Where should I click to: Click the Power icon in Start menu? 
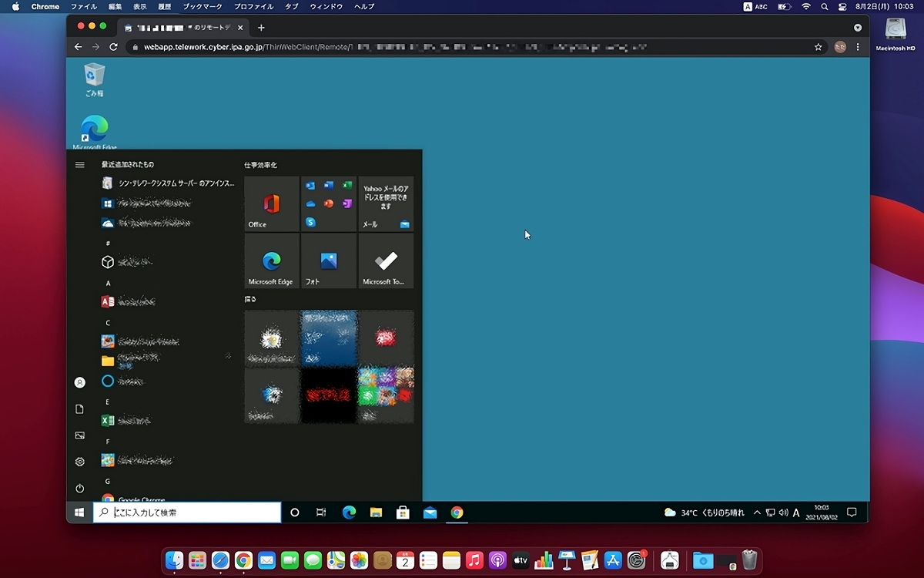[79, 489]
